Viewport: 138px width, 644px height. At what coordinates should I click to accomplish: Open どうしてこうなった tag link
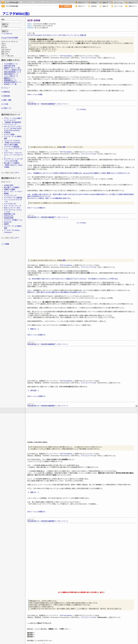point(73,35)
